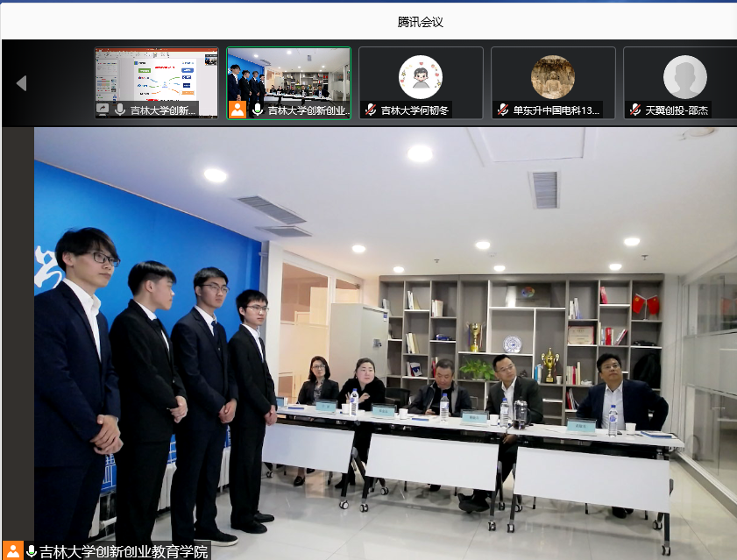Click orange host icon at bottom-left of video
737x560 pixels.
coord(13,551)
